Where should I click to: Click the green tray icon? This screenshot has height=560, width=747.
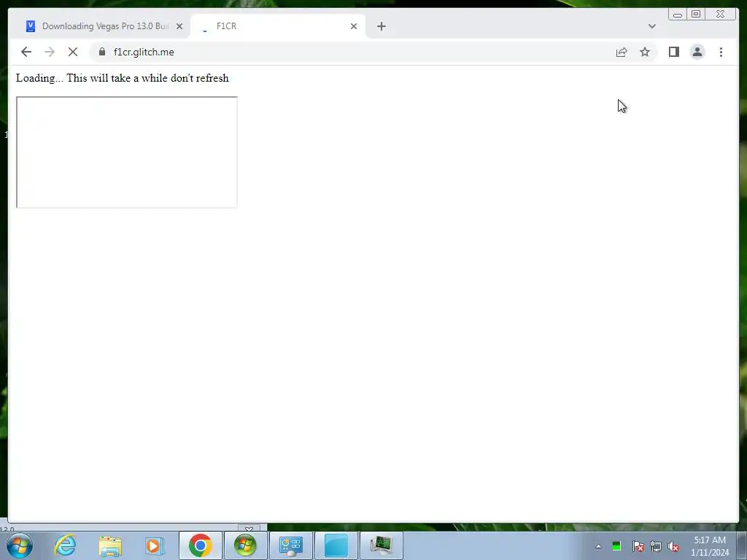pos(616,546)
